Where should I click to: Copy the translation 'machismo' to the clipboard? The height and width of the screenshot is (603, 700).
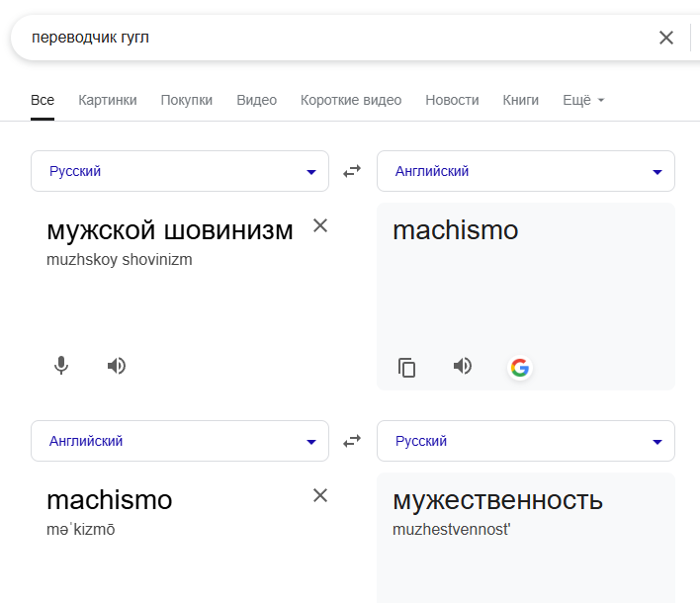tap(406, 368)
